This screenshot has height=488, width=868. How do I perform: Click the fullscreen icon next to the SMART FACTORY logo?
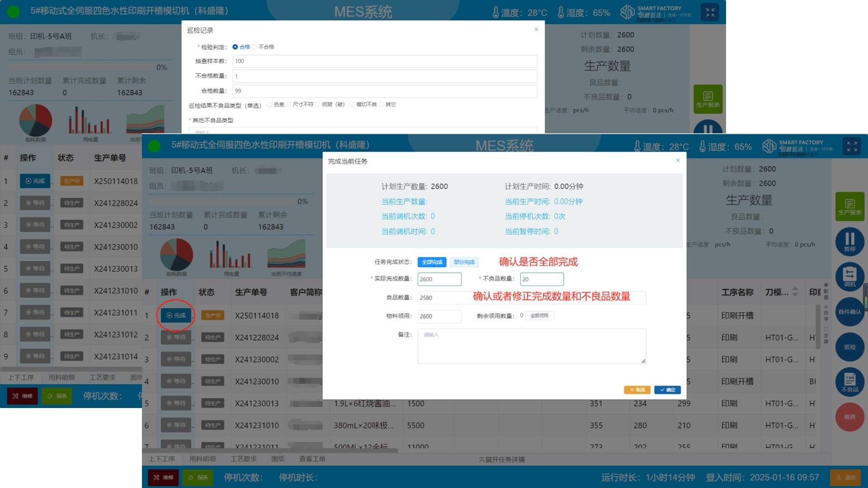852,146
